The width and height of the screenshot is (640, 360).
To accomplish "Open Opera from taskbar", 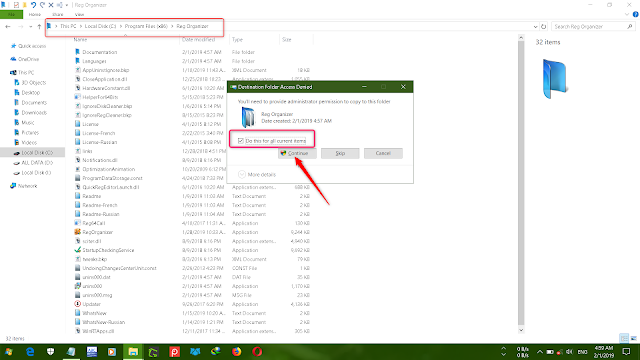I will (257, 352).
